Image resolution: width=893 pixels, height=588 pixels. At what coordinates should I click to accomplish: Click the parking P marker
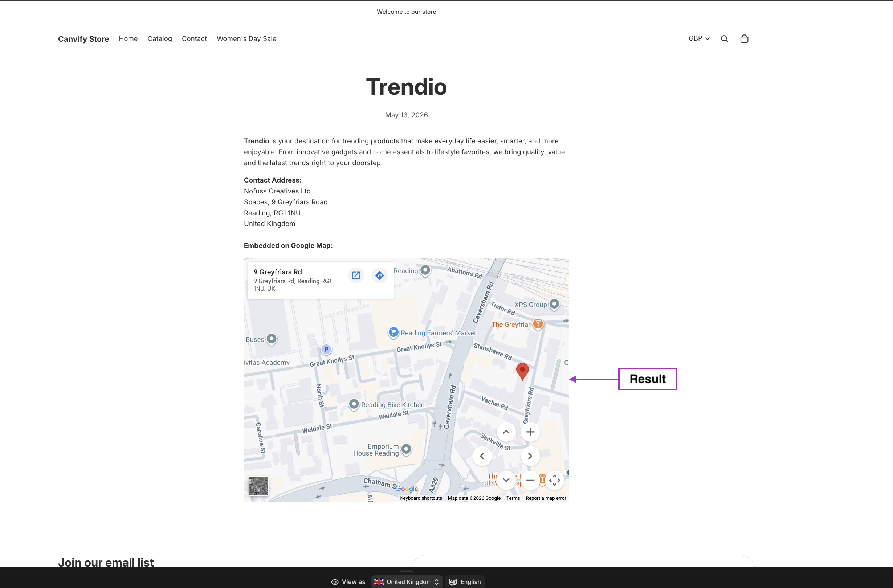click(326, 349)
